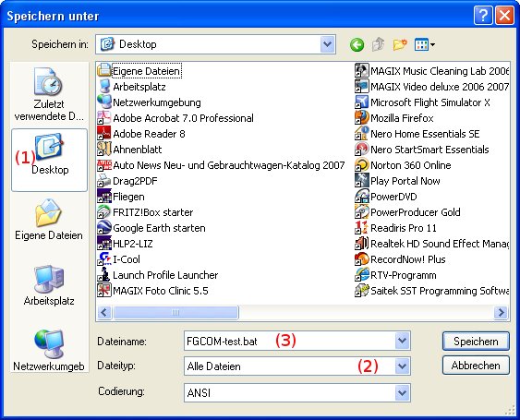The width and height of the screenshot is (520, 420).
Task: Go up one folder level
Action: click(378, 44)
